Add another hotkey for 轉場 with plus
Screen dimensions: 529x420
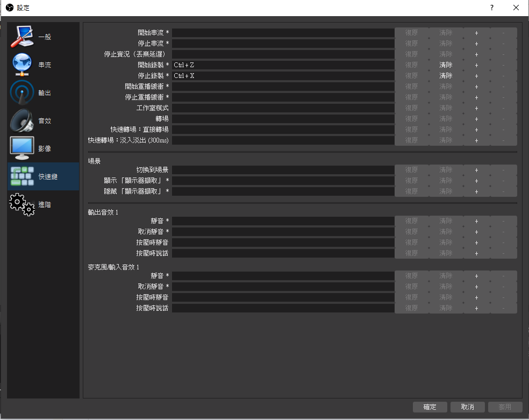476,119
